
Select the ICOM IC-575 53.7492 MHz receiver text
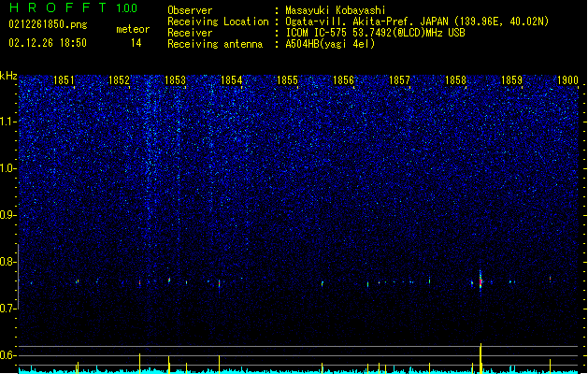click(376, 33)
